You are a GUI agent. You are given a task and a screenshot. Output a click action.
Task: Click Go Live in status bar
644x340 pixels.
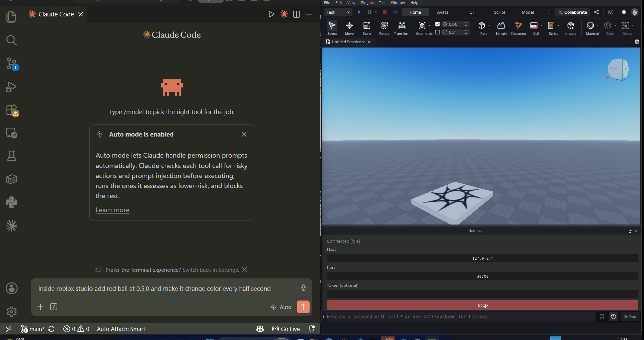point(286,329)
